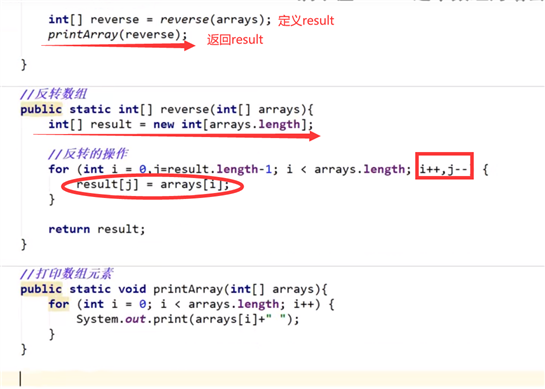This screenshot has width=545, height=389.
Task: Click 'j=result.length-1' in the for loop
Action: [x=212, y=169]
